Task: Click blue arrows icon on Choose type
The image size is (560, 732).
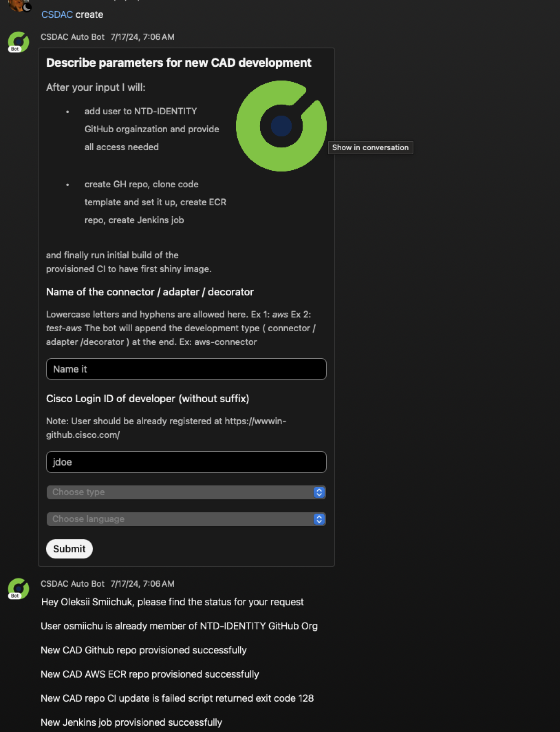Action: tap(319, 492)
